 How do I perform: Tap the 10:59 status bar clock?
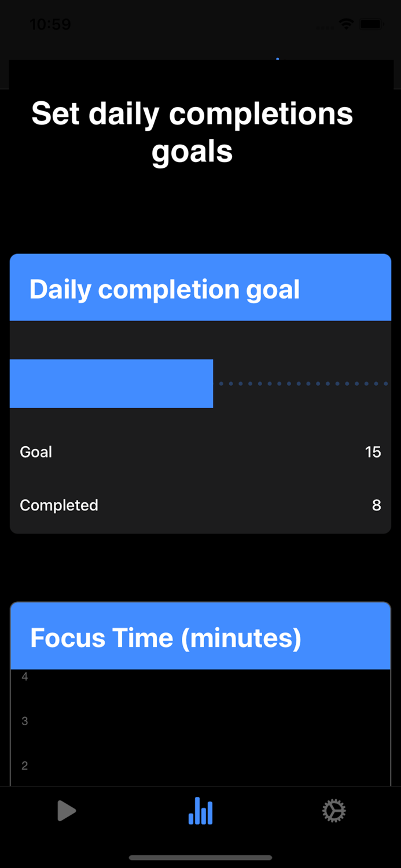tap(50, 24)
